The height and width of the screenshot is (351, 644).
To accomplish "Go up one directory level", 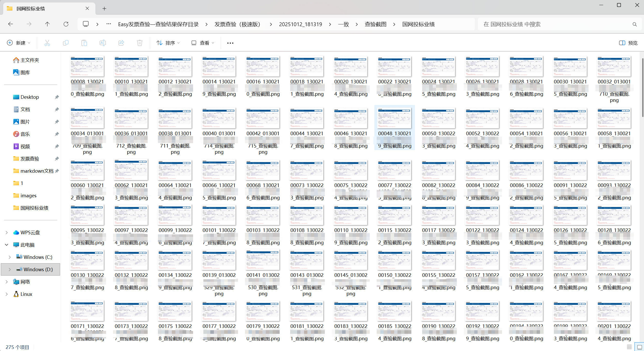I will tap(47, 24).
